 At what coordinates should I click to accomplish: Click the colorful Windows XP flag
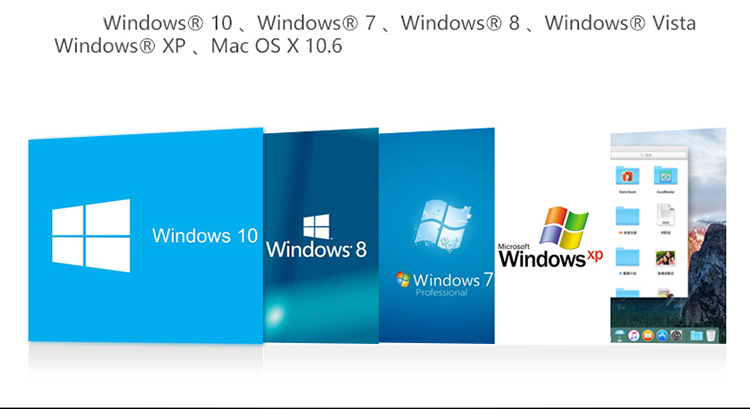(564, 228)
